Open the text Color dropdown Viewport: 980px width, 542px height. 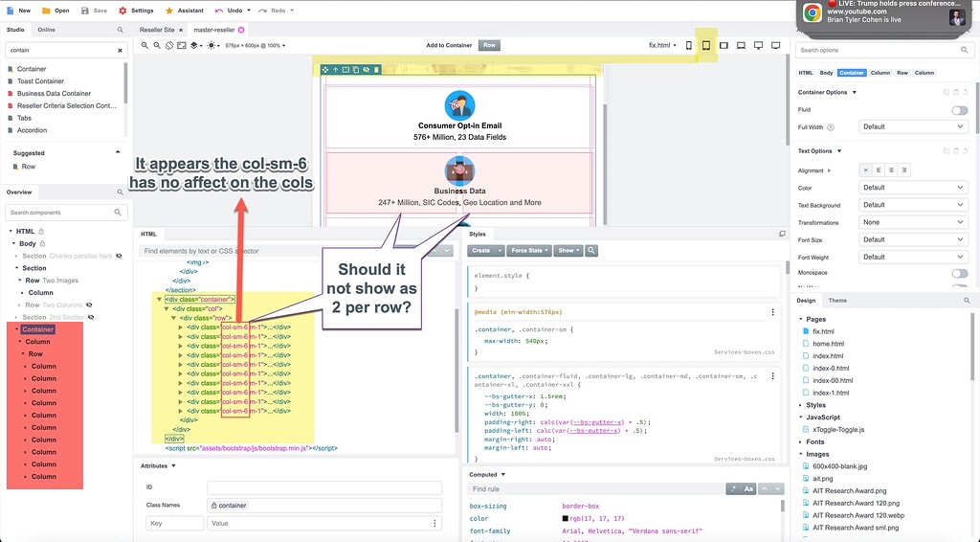click(x=913, y=188)
